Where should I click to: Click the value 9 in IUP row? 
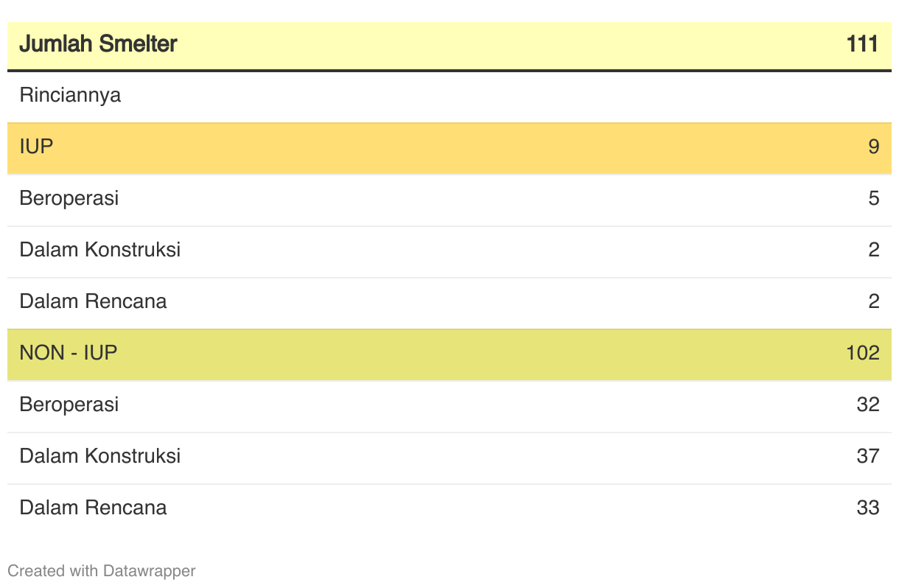click(873, 147)
